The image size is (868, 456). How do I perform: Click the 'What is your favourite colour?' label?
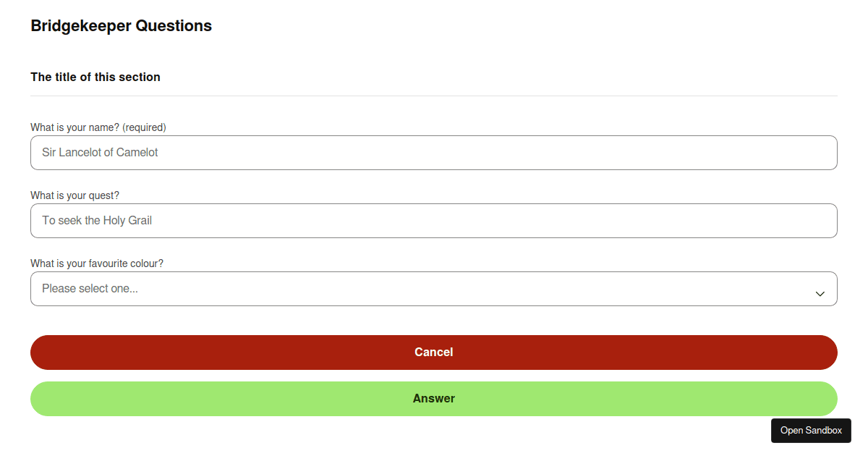[x=97, y=263]
